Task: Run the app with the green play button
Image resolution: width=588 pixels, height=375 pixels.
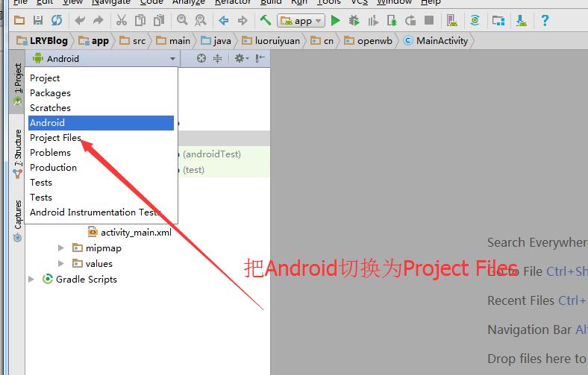Action: pos(336,20)
